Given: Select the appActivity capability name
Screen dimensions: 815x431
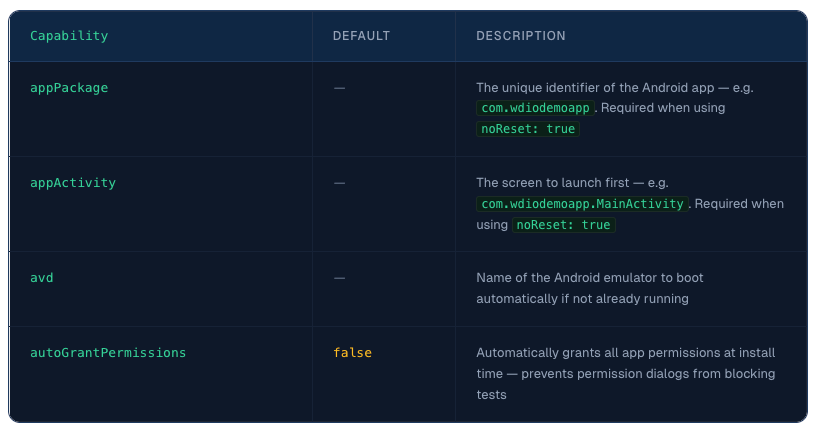Looking at the screenshot, I should [73, 183].
